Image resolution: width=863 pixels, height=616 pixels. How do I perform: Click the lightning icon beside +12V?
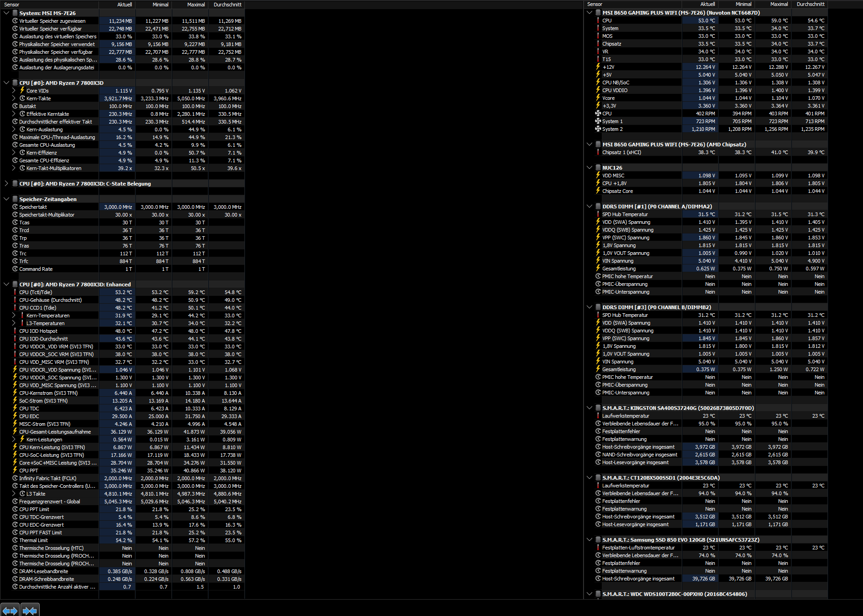(598, 67)
